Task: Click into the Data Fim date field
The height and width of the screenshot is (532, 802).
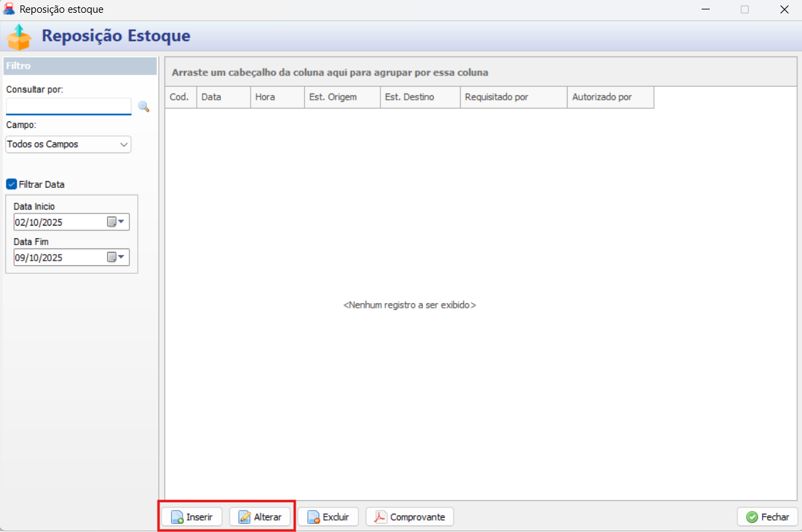Action: (58, 257)
